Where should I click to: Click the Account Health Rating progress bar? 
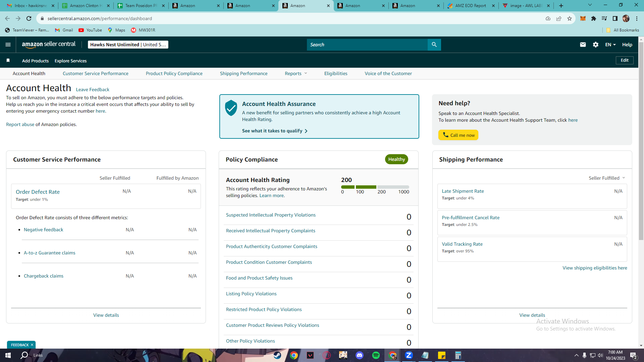375,187
